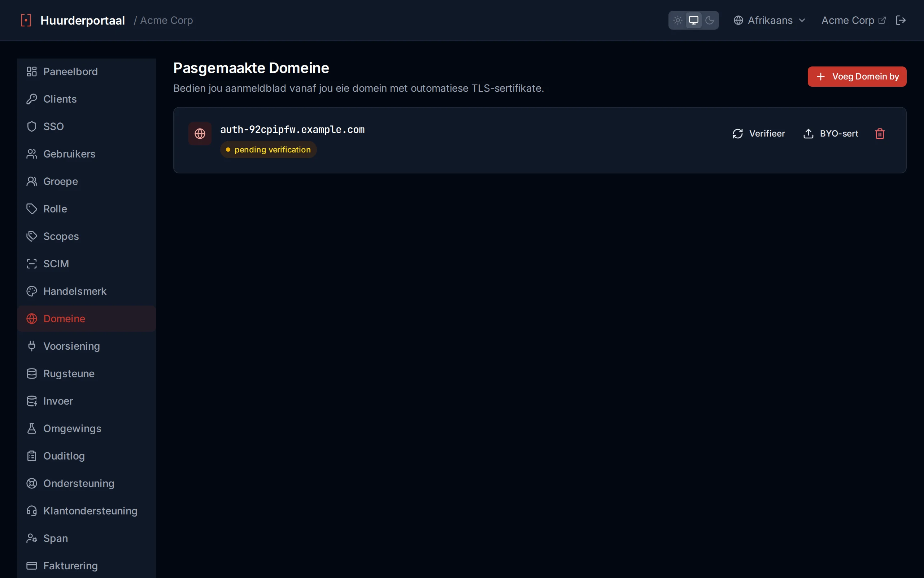The height and width of the screenshot is (578, 924).
Task: Open Rolle in sidebar
Action: [x=86, y=209]
